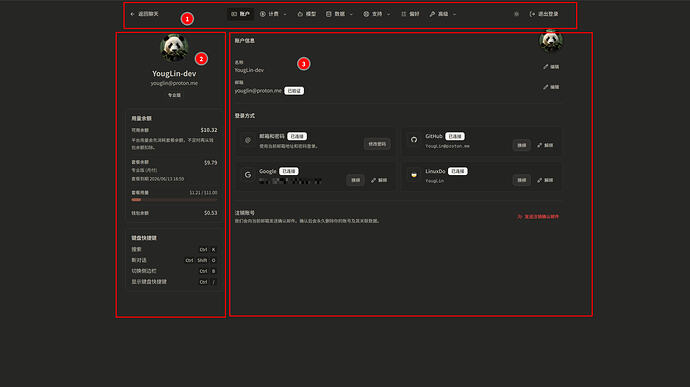Click the panda avatar in the left profile panel
The height and width of the screenshot is (387, 690).
174,48
